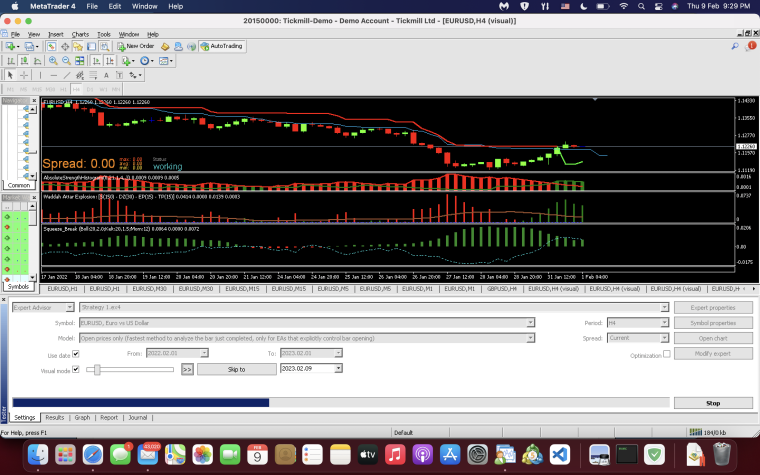Open Visual Studio Code from the Dock
This screenshot has height=475, width=760.
pos(560,455)
